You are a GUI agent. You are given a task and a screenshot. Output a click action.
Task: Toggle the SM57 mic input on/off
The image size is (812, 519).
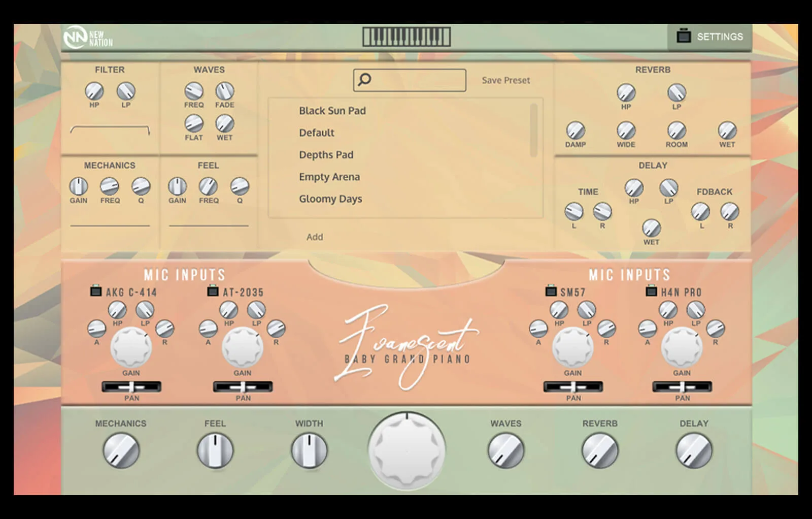pyautogui.click(x=551, y=291)
